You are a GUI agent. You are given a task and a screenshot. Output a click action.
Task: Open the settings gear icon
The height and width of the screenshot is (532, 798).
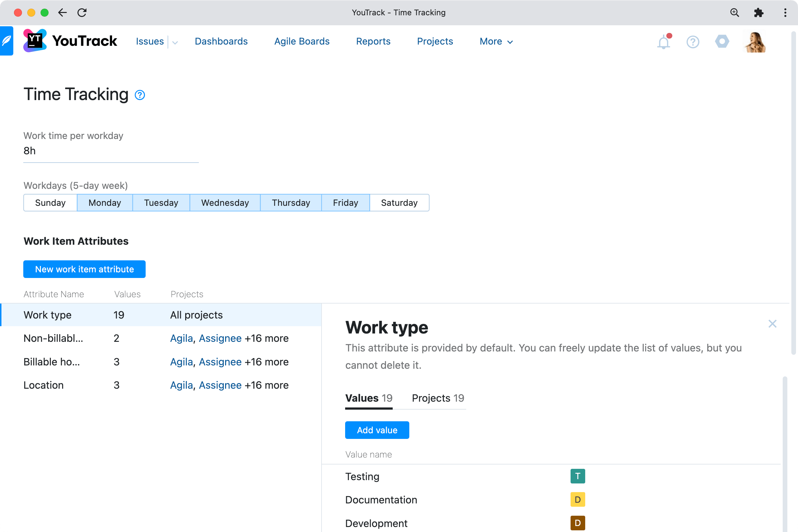[722, 41]
